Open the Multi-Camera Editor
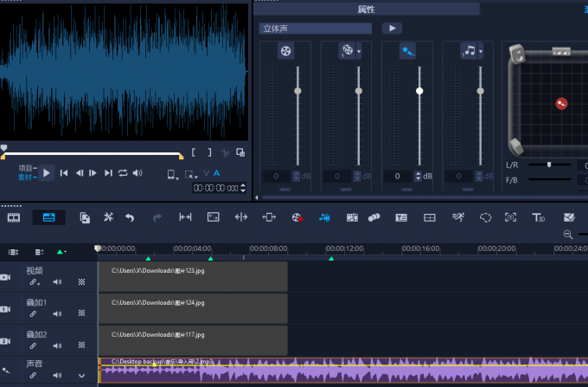The height and width of the screenshot is (387, 588). click(430, 217)
